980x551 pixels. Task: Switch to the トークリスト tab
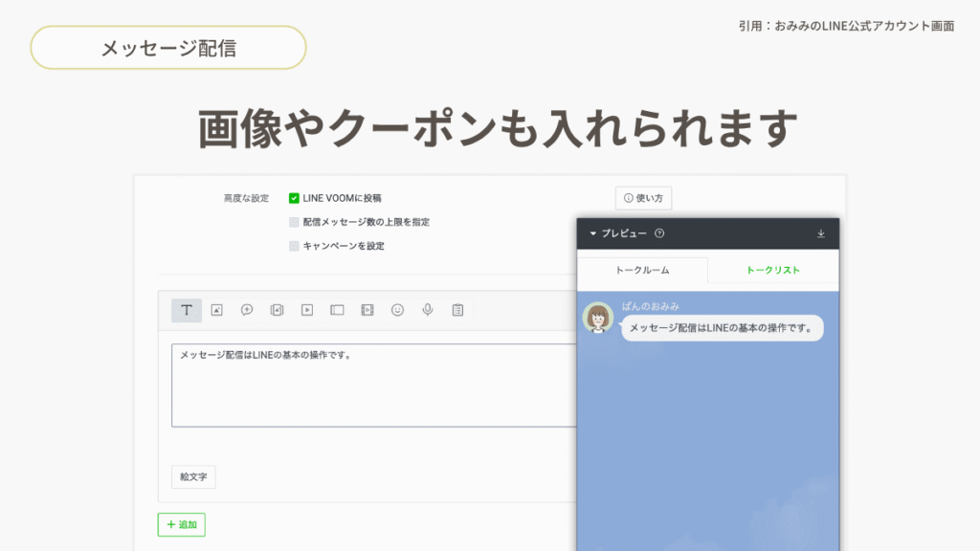(773, 271)
